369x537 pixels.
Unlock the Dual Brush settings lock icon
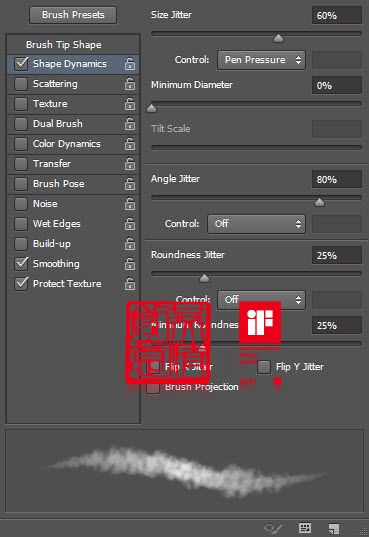130,124
